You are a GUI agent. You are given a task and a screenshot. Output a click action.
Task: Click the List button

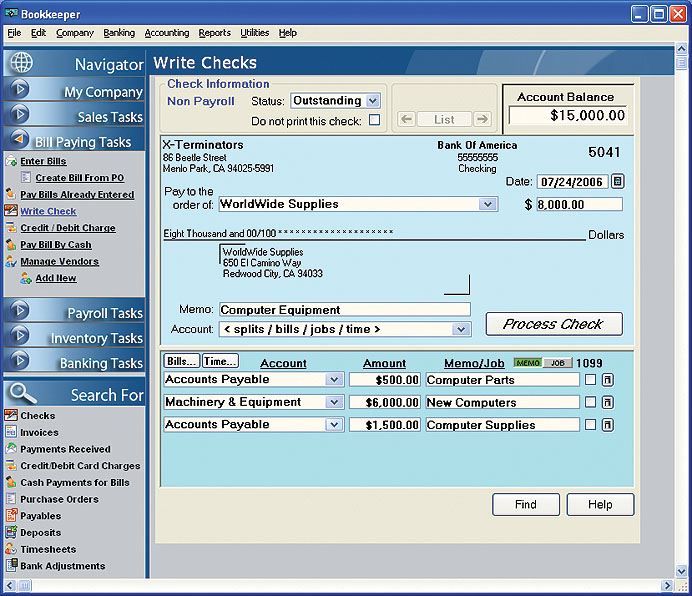coord(444,119)
